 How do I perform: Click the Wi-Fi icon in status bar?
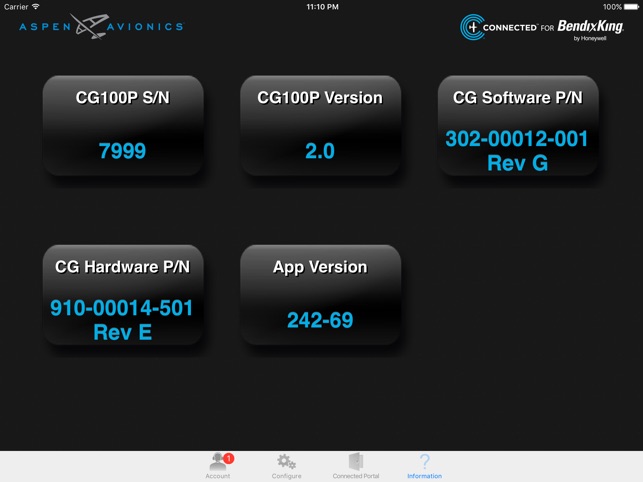click(36, 7)
